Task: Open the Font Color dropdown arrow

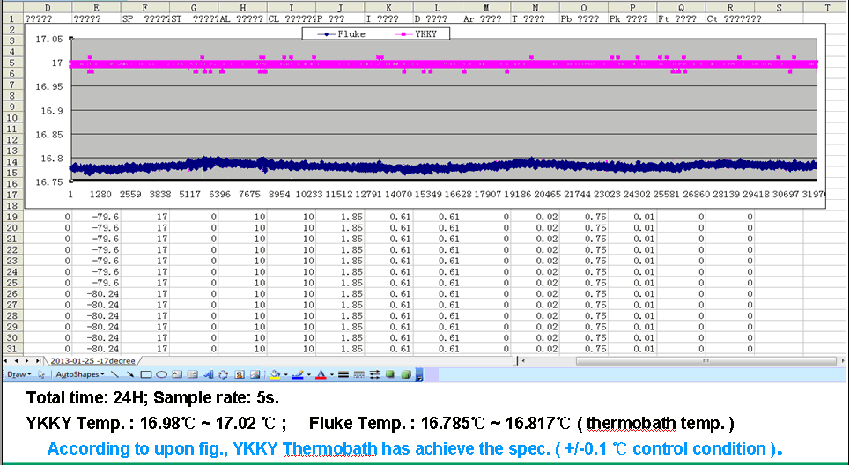Action: click(331, 374)
